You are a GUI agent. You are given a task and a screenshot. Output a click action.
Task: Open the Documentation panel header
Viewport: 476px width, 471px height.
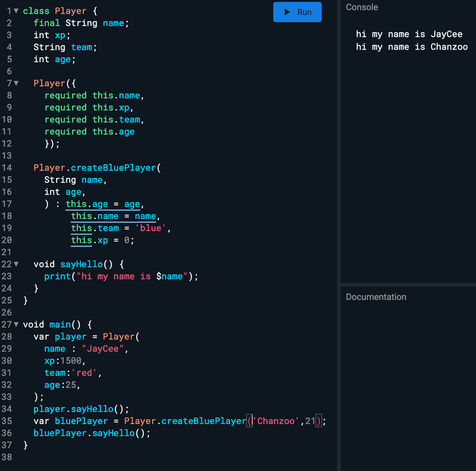point(376,297)
